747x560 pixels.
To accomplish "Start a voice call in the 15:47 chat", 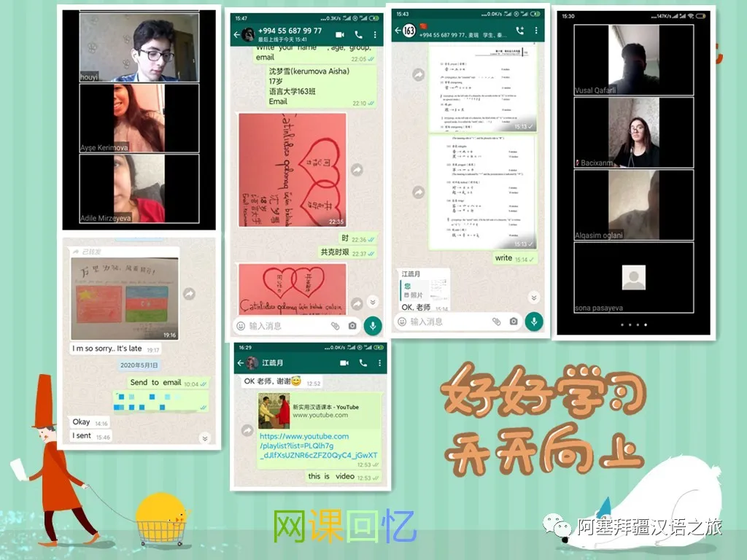I will coord(359,35).
